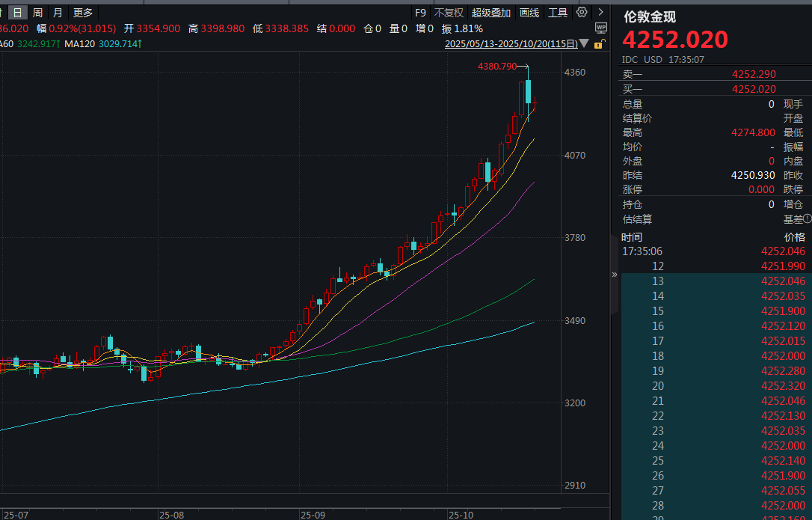Screen dimensions: 812x520
Task: Click the 卖一 ask price 4252.290
Action: click(x=754, y=74)
